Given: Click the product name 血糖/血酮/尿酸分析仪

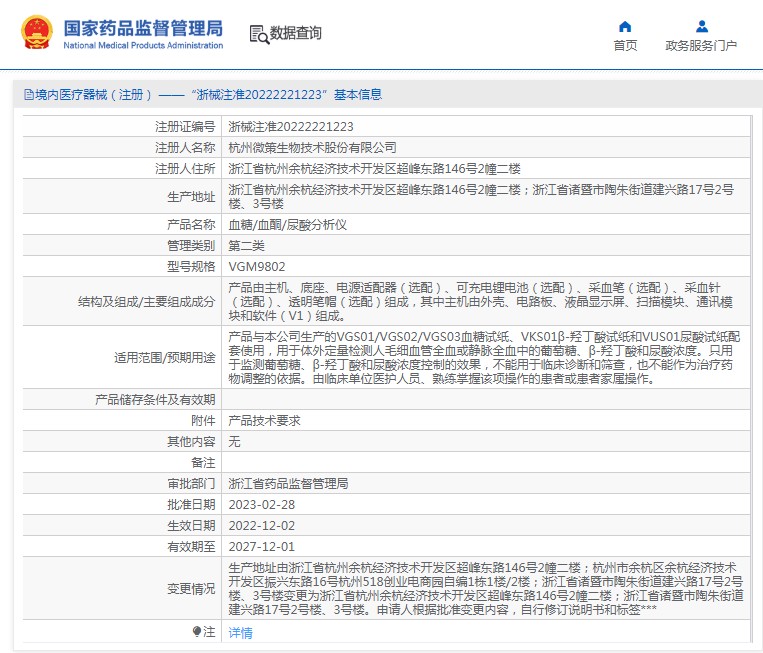Looking at the screenshot, I should click(x=287, y=225).
